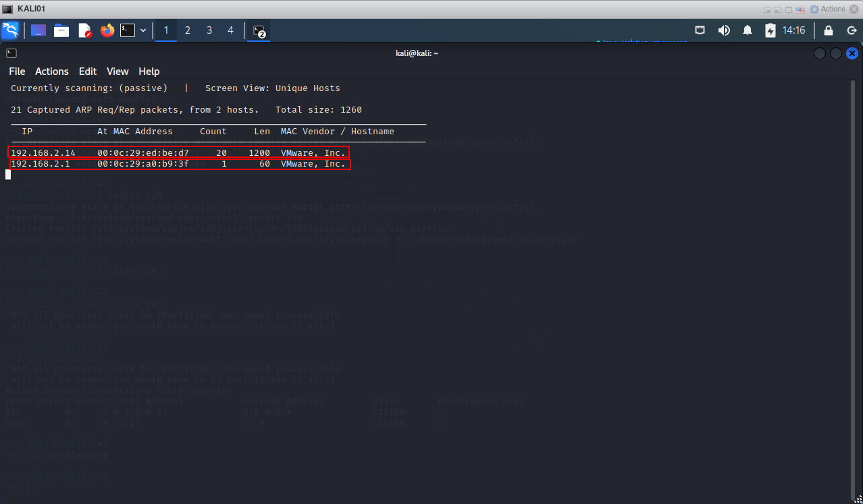Expand the terminal launcher dropdown arrow

(143, 30)
